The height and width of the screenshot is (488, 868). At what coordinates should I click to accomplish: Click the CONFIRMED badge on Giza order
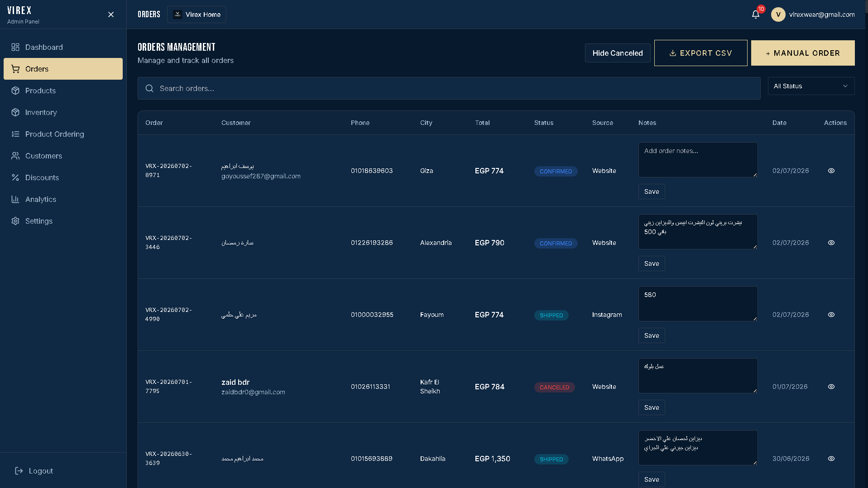tap(556, 171)
